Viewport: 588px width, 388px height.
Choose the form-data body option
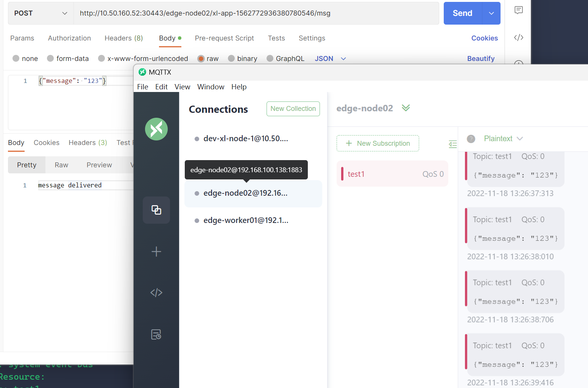pos(50,58)
